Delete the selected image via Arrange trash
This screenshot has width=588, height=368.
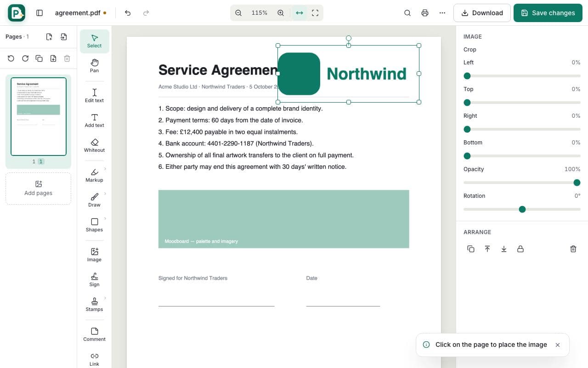573,249
